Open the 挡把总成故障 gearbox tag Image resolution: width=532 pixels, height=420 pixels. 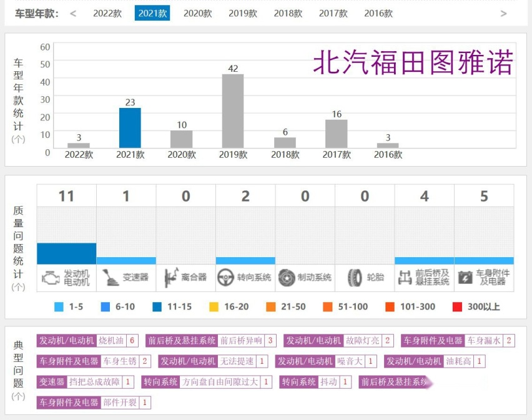86,382
